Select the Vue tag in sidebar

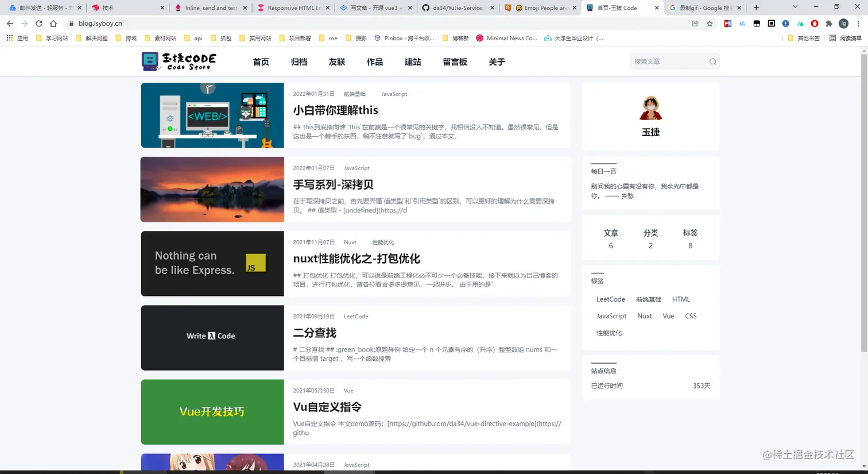(x=668, y=316)
